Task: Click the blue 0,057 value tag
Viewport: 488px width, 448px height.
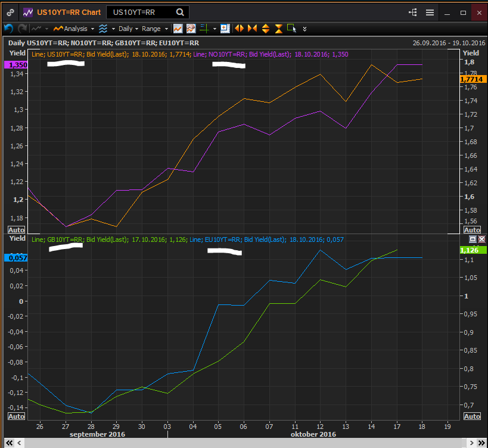Action: (x=15, y=258)
